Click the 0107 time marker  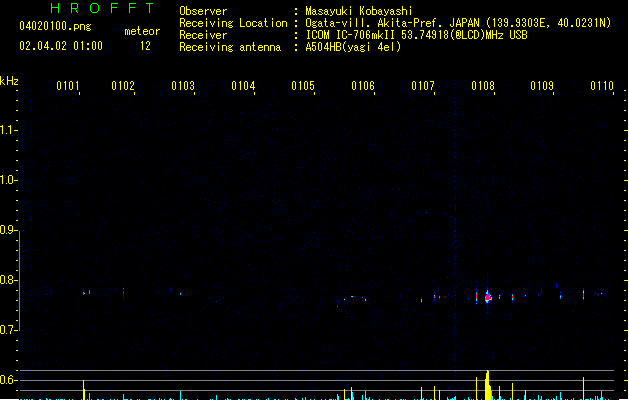click(x=423, y=86)
